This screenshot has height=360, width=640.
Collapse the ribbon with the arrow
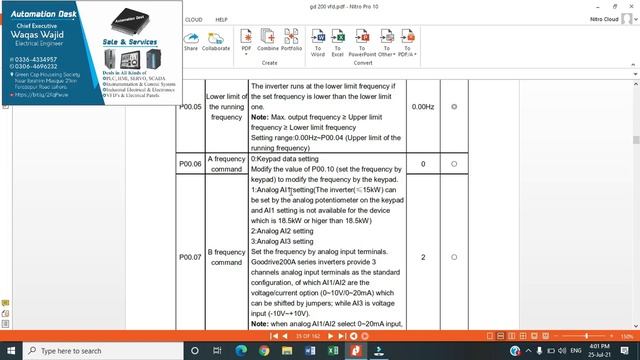(633, 64)
